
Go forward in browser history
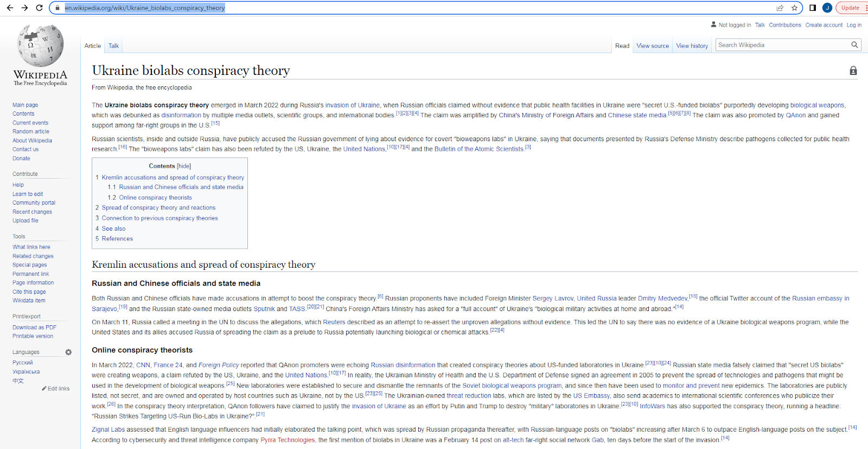pos(24,8)
